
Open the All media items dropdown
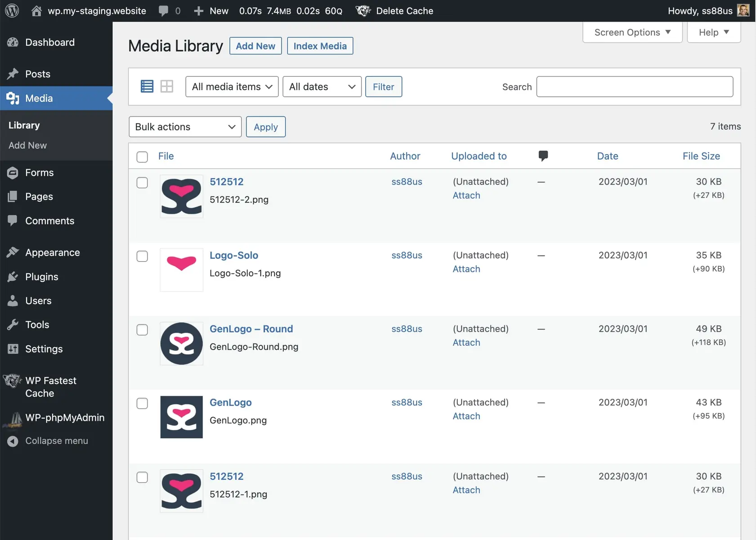(x=232, y=86)
